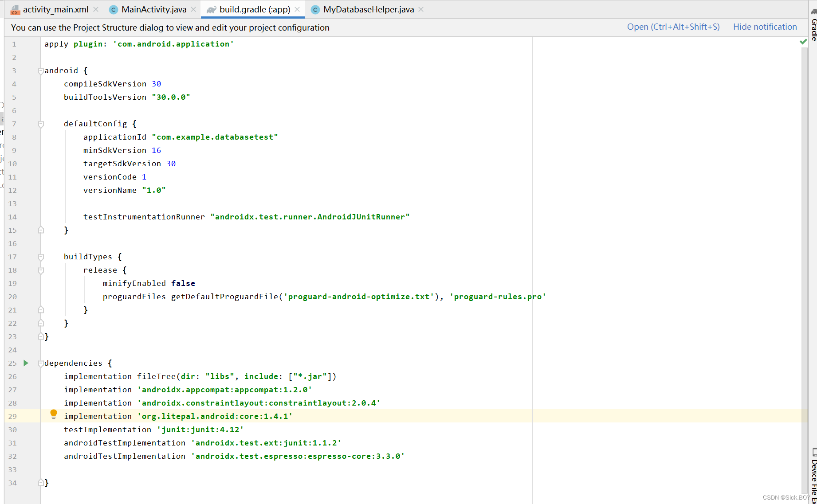The image size is (817, 504).
Task: Click line number 1 in the gutter
Action: click(14, 44)
